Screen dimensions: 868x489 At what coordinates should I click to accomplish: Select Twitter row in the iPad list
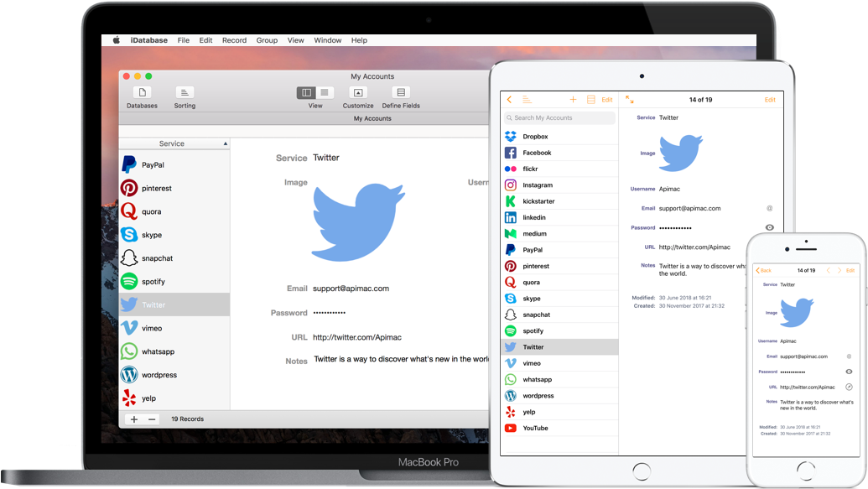coord(559,347)
